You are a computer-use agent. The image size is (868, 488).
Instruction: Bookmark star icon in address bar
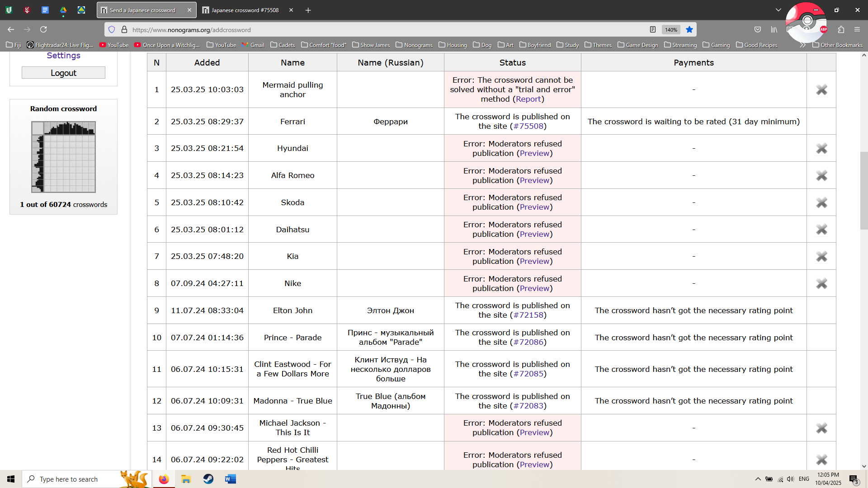(x=689, y=29)
